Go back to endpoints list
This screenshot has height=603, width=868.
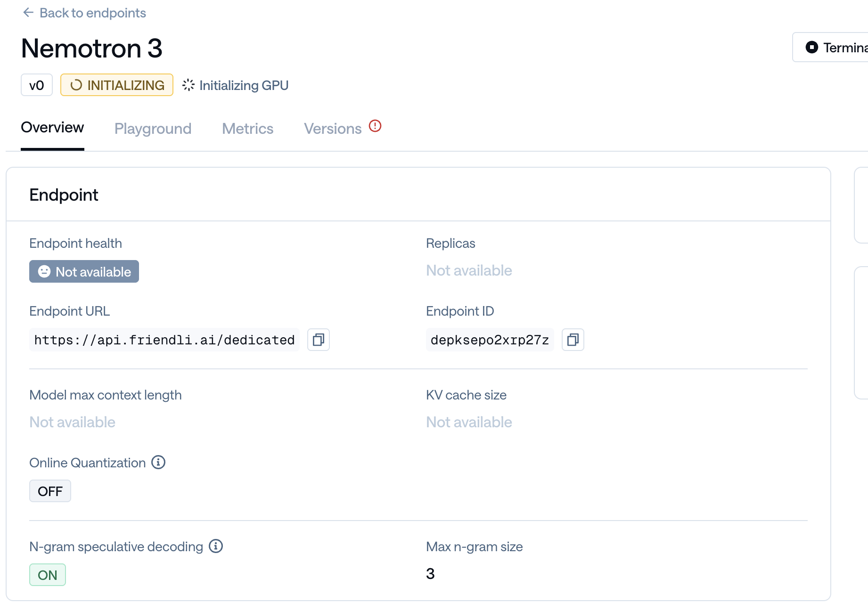(x=92, y=13)
